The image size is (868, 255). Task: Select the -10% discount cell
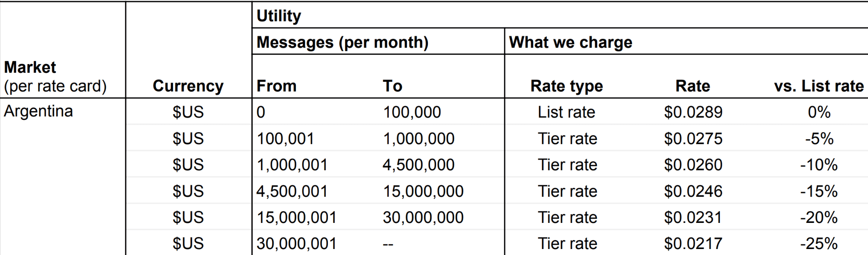tap(818, 165)
